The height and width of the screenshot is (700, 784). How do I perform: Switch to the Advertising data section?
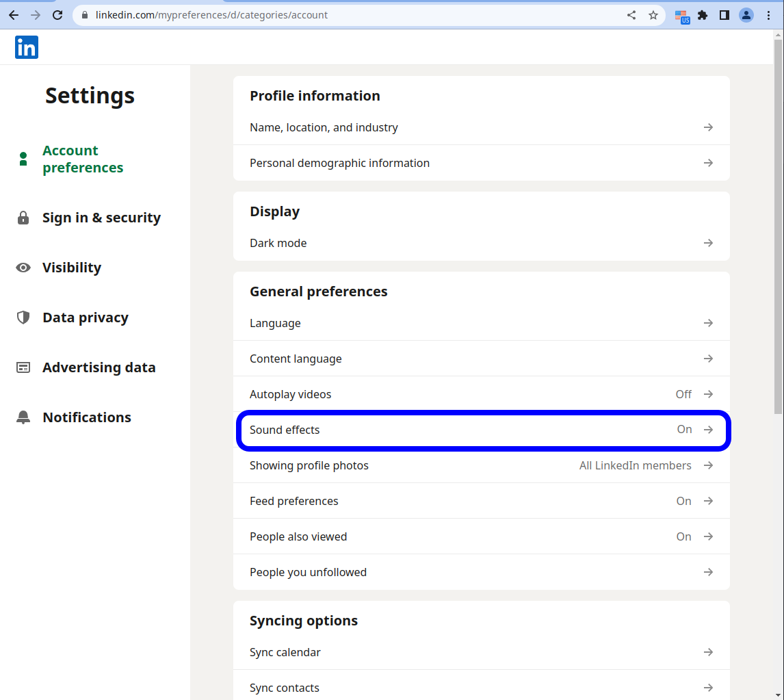coord(99,367)
